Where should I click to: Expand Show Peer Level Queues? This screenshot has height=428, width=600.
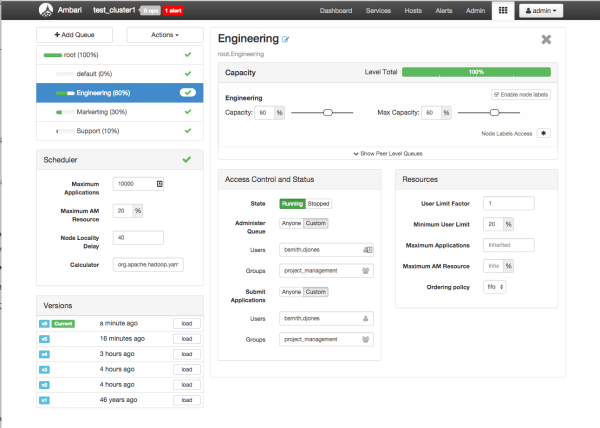(x=386, y=153)
